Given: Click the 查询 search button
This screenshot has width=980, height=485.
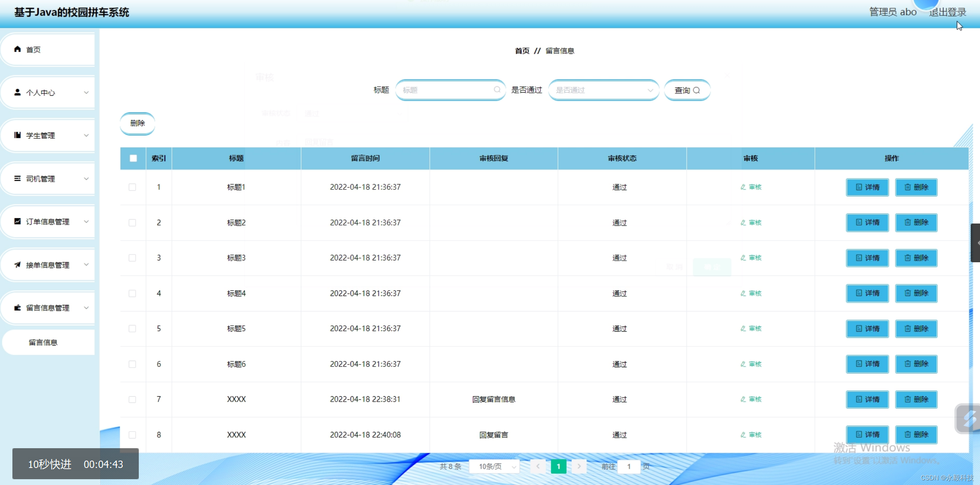Looking at the screenshot, I should (x=687, y=90).
